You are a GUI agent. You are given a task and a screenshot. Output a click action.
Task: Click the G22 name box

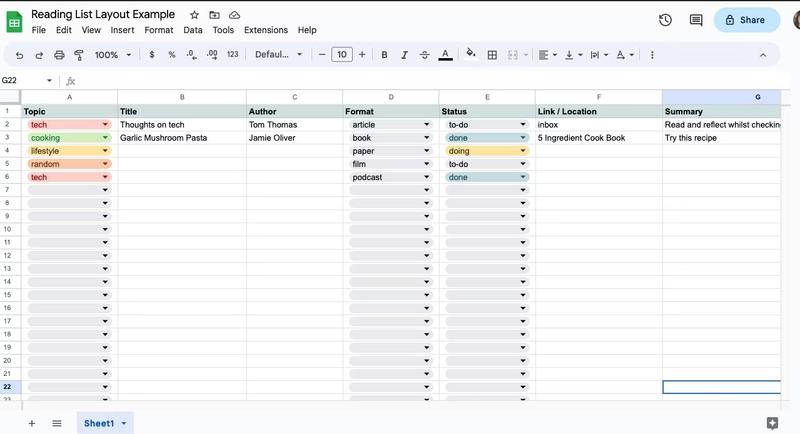[27, 81]
